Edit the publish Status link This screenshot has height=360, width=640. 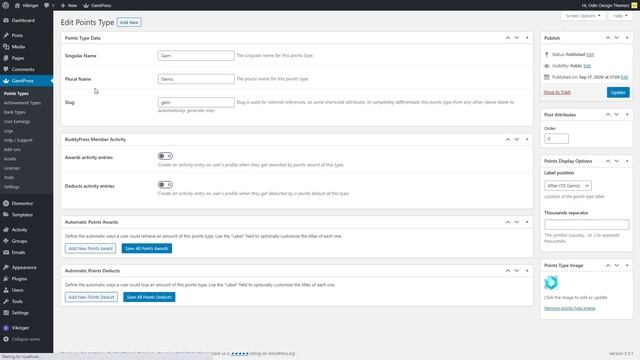(x=590, y=54)
